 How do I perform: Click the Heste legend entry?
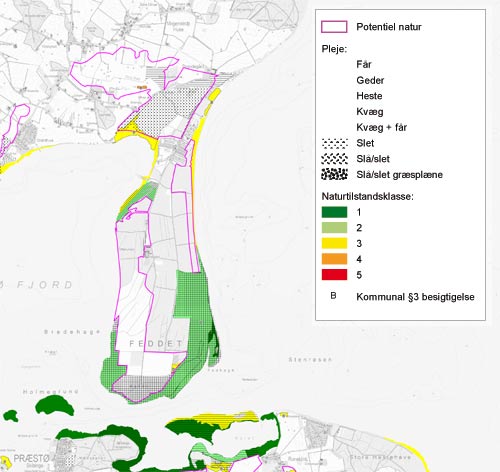click(369, 96)
